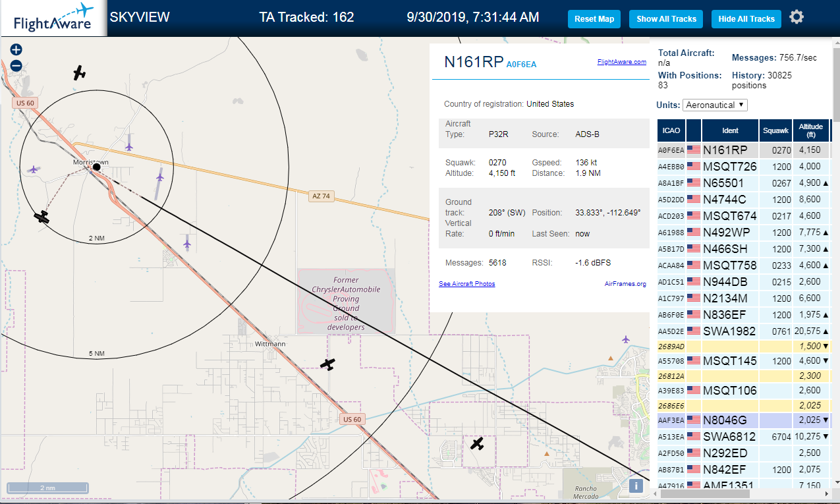
Task: Click Show All Tracks button
Action: tap(666, 19)
